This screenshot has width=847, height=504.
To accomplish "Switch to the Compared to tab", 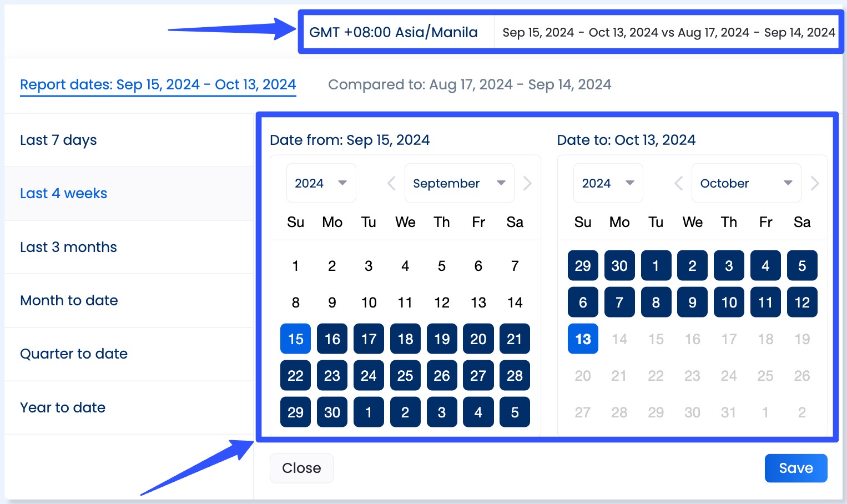I will tap(470, 84).
